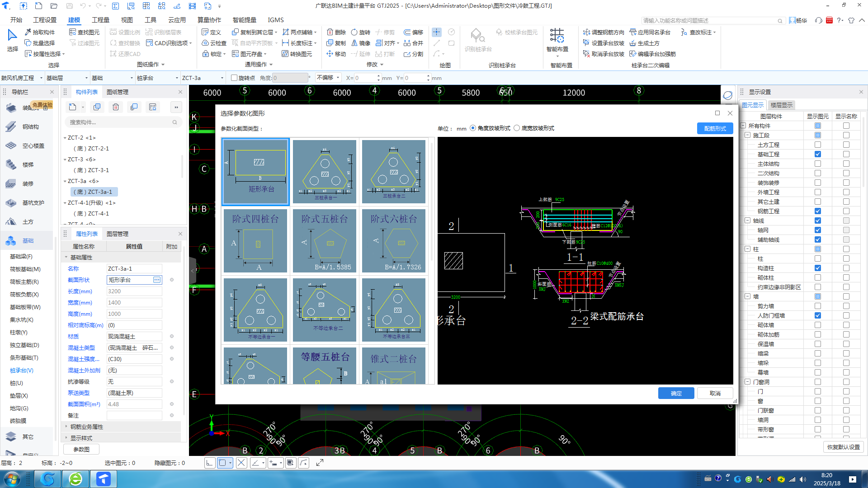Click the 批量选择 batch select icon

click(x=28, y=43)
